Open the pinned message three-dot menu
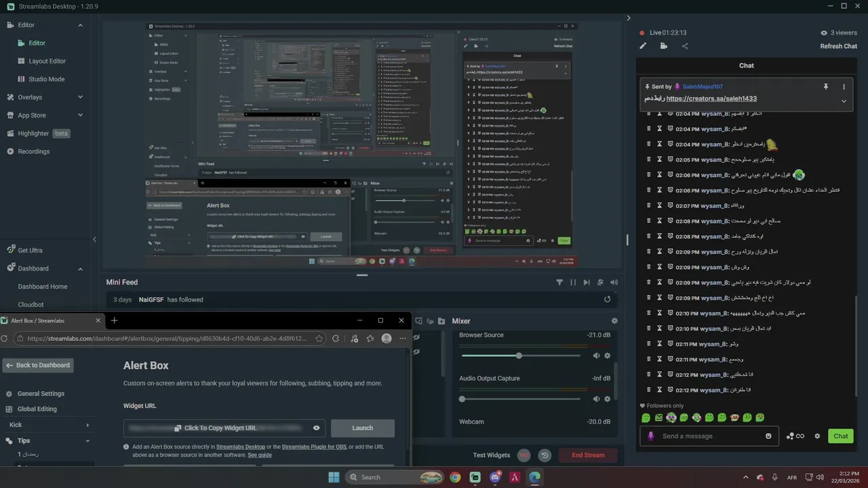The width and height of the screenshot is (868, 488). click(844, 87)
